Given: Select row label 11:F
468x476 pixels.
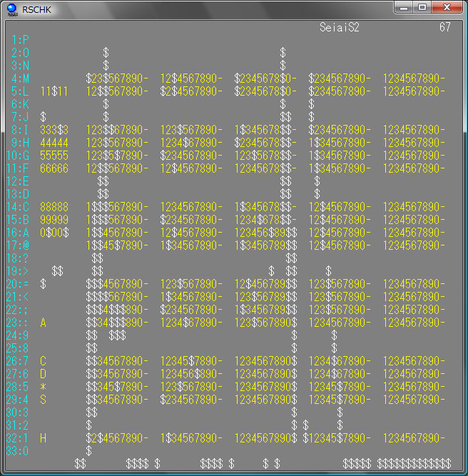Looking at the screenshot, I should point(18,168).
